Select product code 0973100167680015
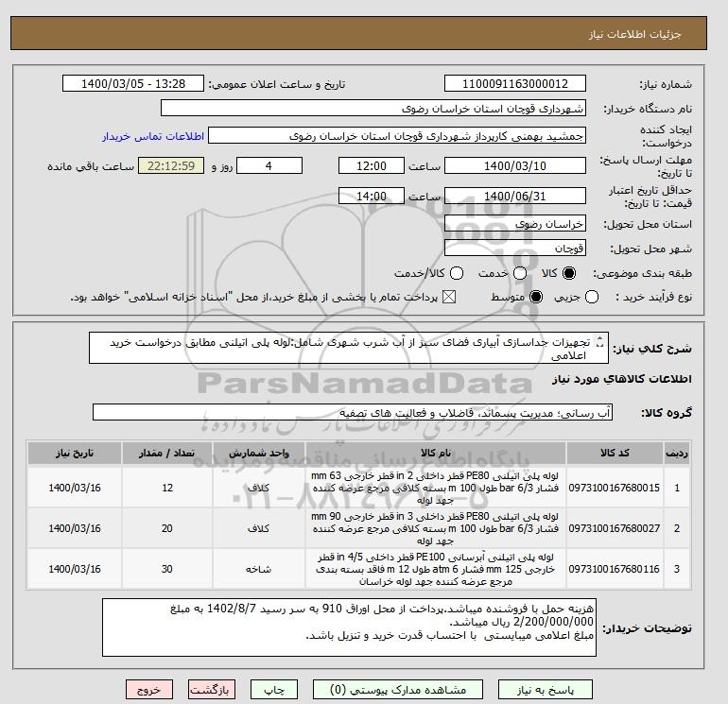728x704 pixels. point(615,488)
